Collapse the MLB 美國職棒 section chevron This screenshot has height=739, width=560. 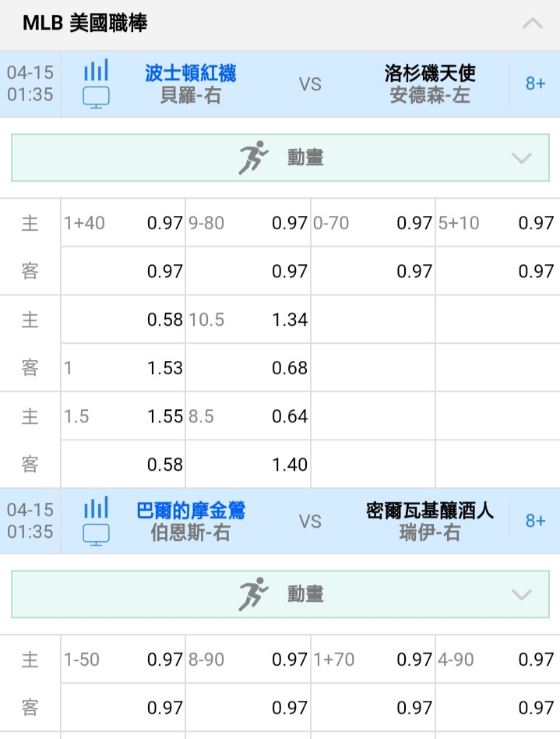[x=532, y=23]
